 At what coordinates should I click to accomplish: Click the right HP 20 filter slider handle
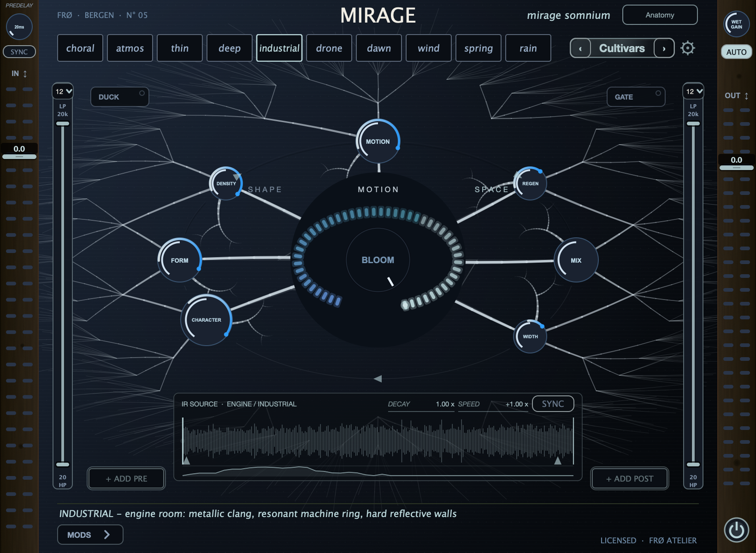693,465
